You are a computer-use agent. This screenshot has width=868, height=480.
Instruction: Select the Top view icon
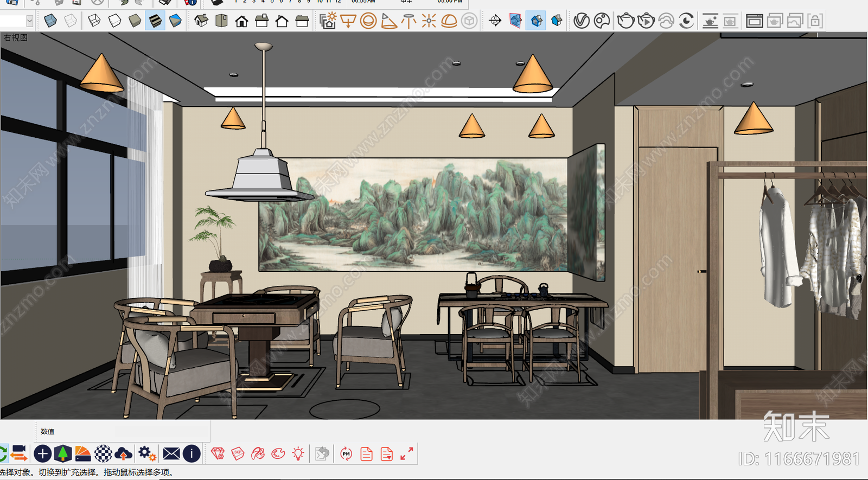point(221,21)
